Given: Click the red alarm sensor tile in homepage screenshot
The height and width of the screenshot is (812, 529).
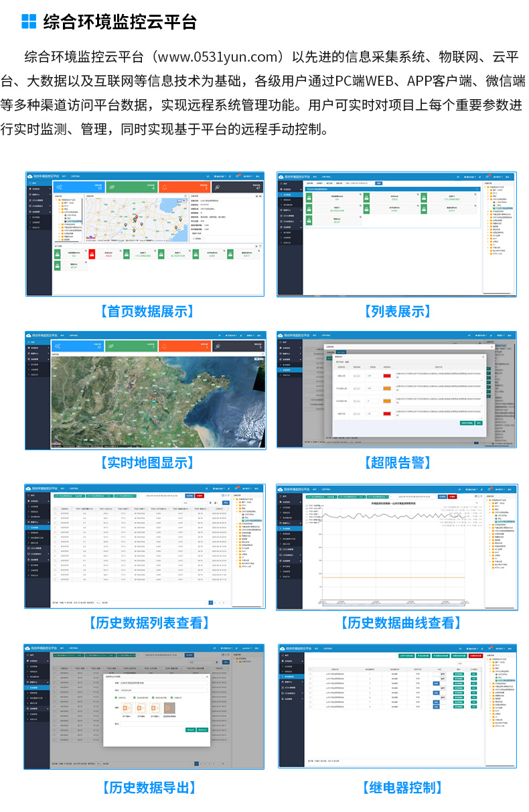Looking at the screenshot, I should (x=92, y=254).
